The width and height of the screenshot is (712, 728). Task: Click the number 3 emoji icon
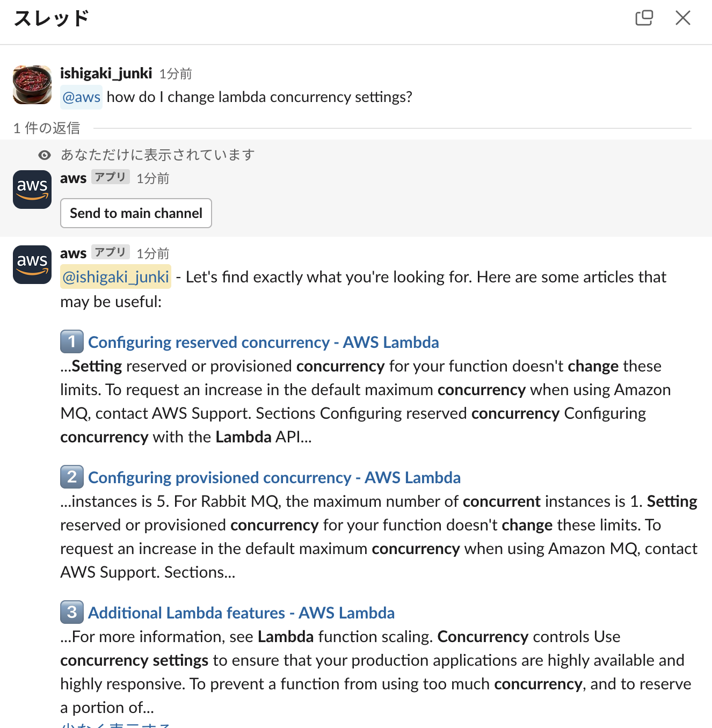tap(72, 612)
